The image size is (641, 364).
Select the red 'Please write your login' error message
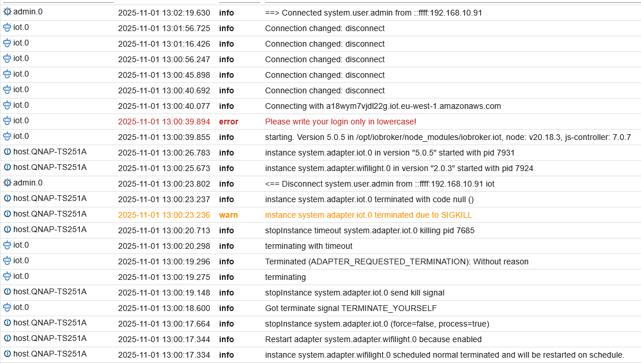[x=340, y=122]
